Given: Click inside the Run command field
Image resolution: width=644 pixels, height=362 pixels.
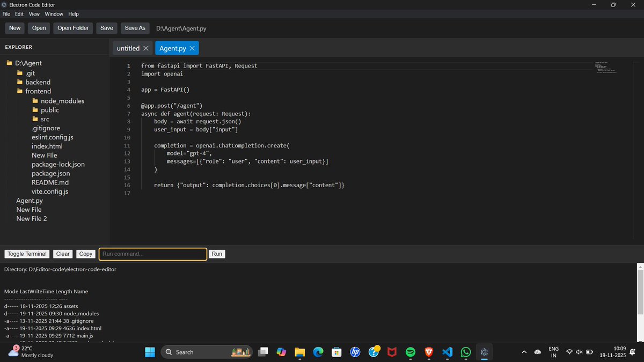Looking at the screenshot, I should click(152, 254).
